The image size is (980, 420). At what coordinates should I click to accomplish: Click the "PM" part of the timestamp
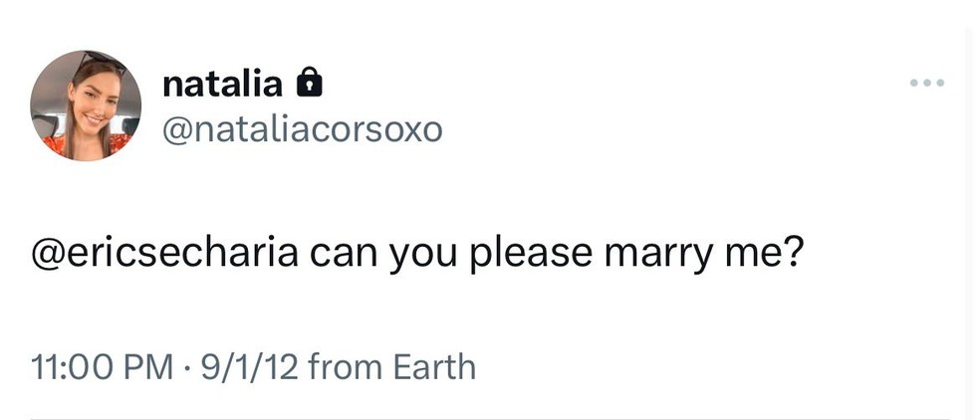151,367
